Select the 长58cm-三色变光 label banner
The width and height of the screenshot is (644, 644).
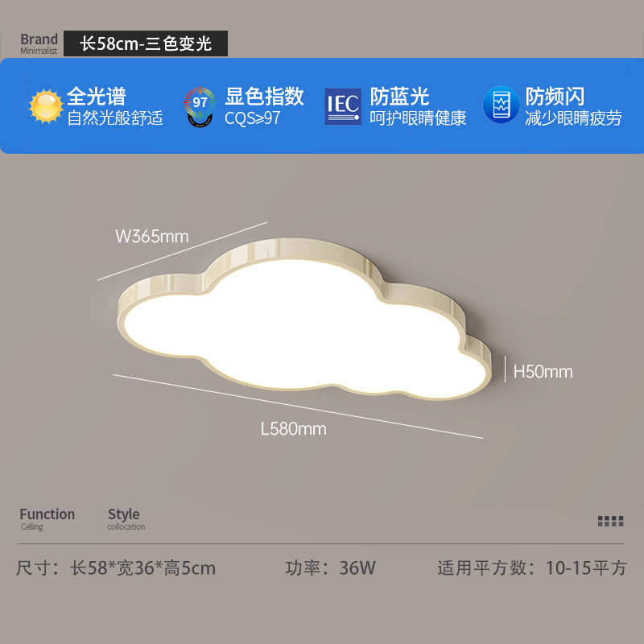click(x=146, y=43)
